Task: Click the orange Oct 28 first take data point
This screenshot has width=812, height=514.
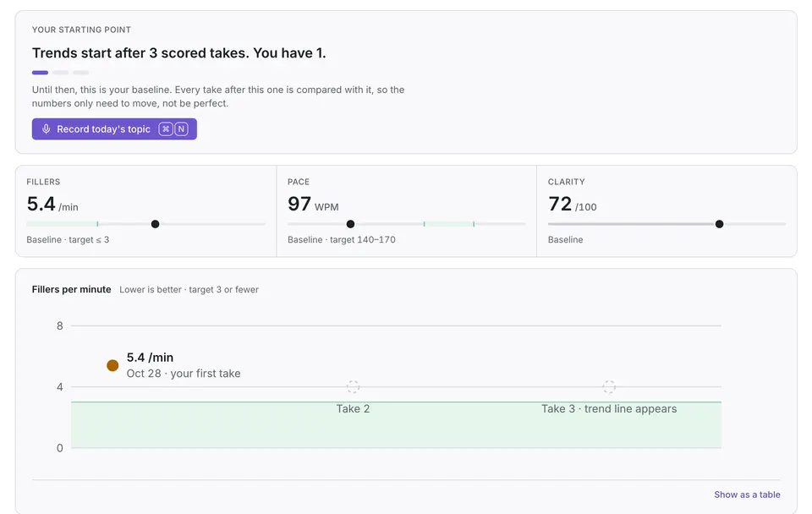Action: (112, 365)
